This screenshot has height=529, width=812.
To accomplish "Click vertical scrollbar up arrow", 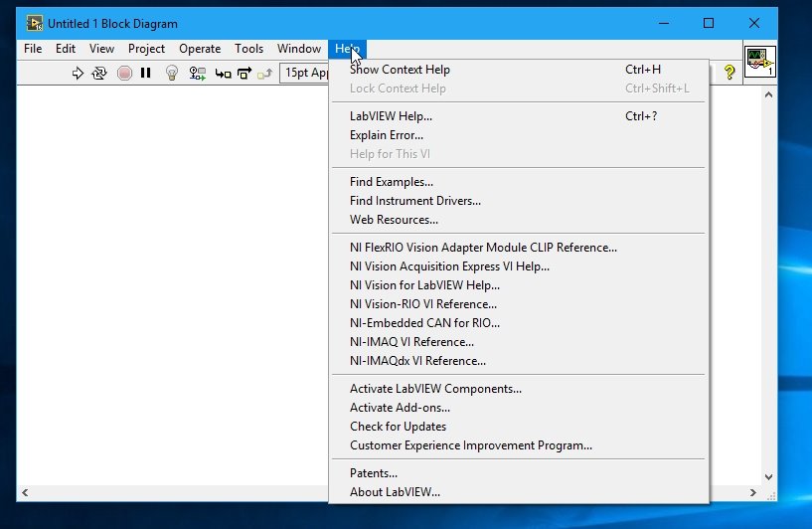I will pos(768,94).
